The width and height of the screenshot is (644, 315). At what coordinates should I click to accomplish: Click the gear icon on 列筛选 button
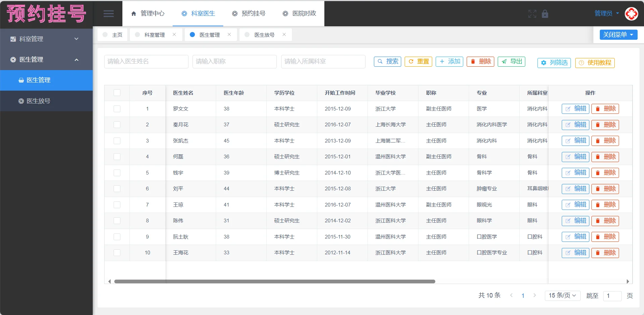tap(544, 63)
